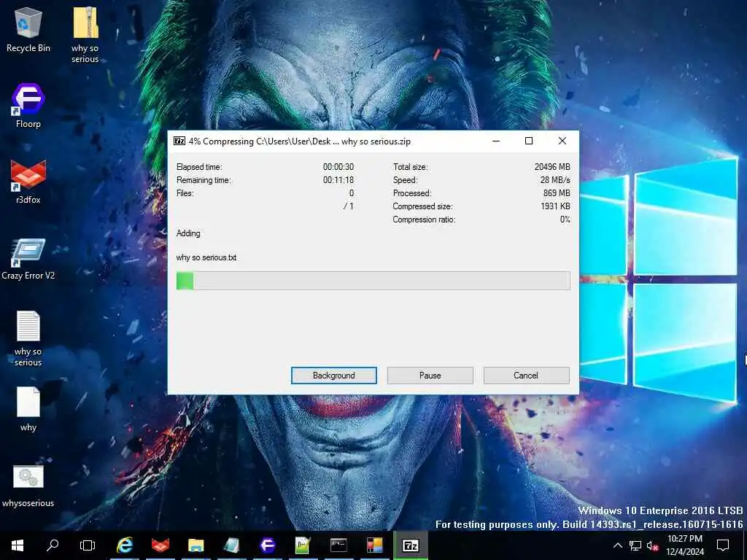Click the compression ratio value 0%
This screenshot has width=747, height=560.
565,219
